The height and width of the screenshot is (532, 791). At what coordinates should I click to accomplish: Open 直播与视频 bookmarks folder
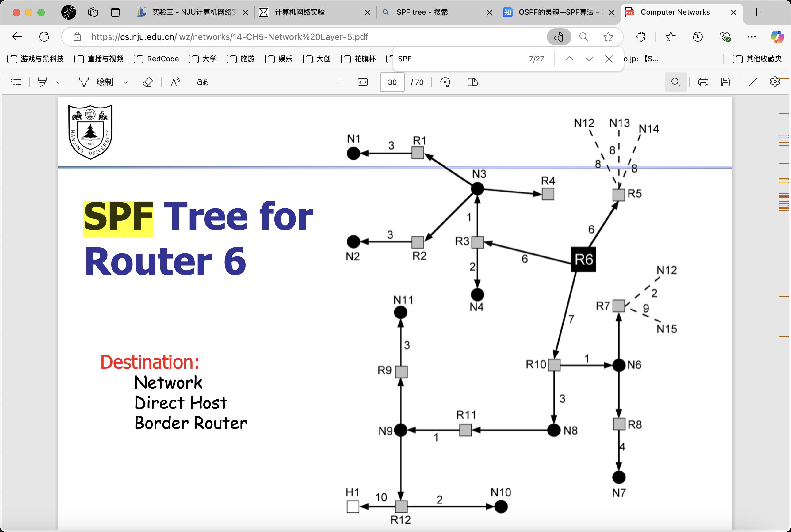(99, 59)
